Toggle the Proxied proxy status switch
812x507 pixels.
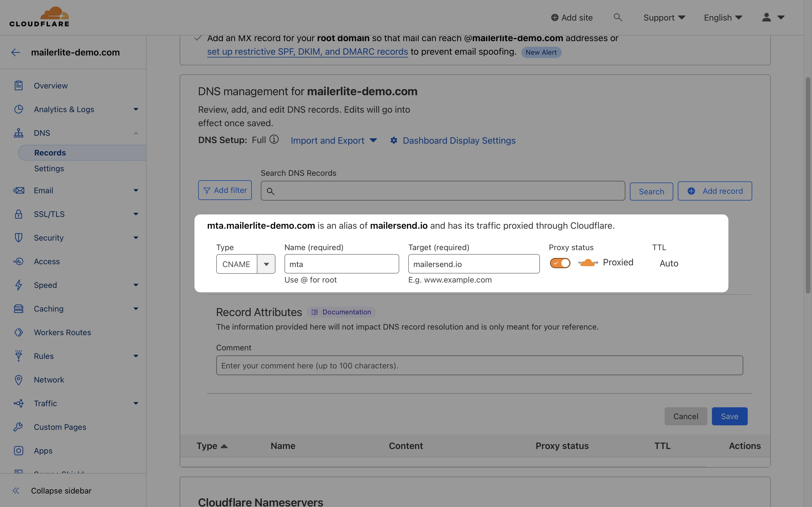[560, 263]
